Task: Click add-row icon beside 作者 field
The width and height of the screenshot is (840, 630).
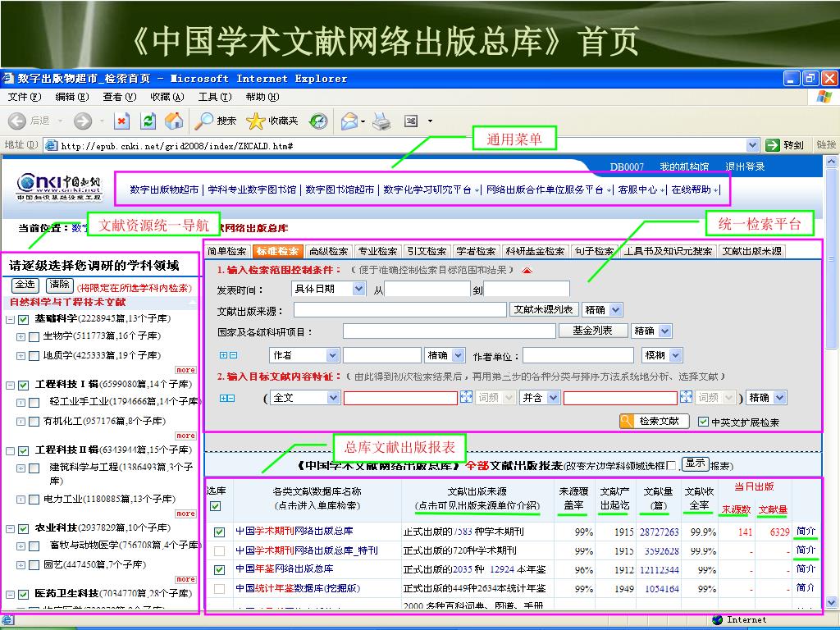Action: (224, 354)
